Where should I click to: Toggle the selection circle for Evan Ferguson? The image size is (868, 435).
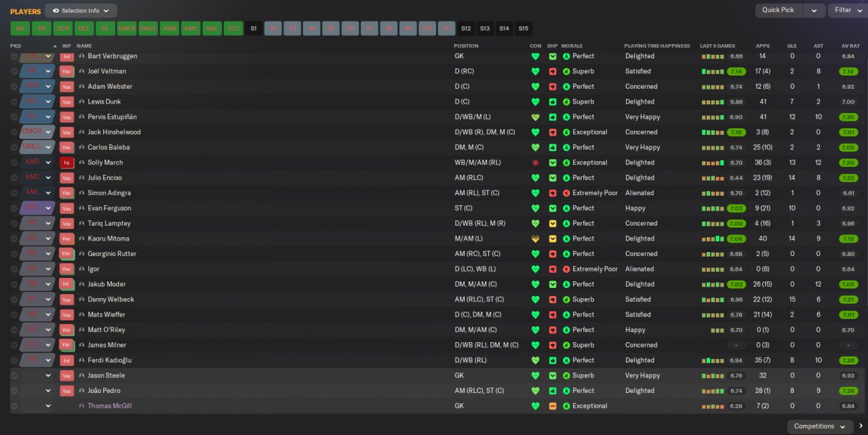click(14, 208)
